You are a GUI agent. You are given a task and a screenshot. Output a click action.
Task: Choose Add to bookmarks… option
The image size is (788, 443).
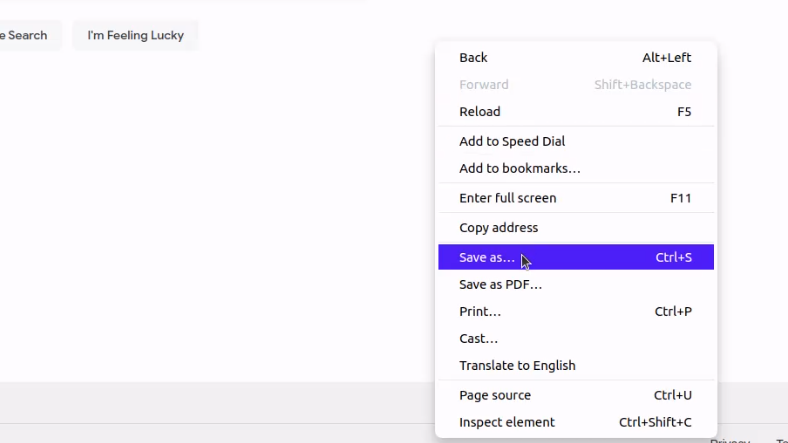(x=519, y=169)
